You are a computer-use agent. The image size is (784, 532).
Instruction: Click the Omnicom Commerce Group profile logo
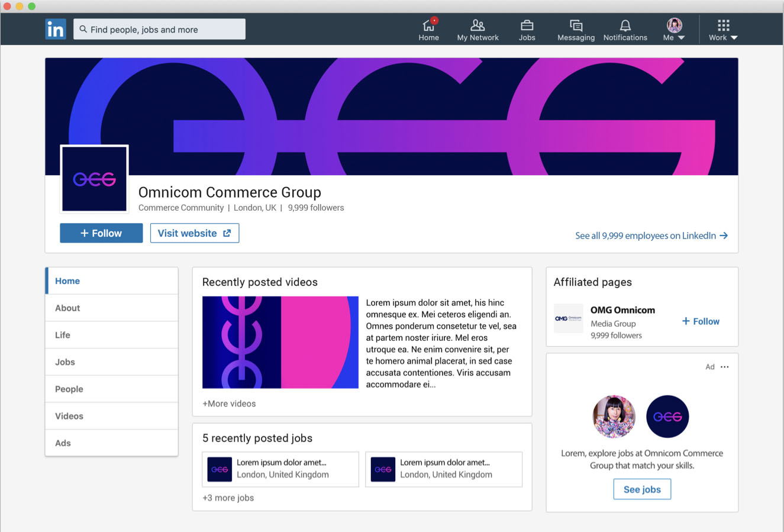point(94,179)
